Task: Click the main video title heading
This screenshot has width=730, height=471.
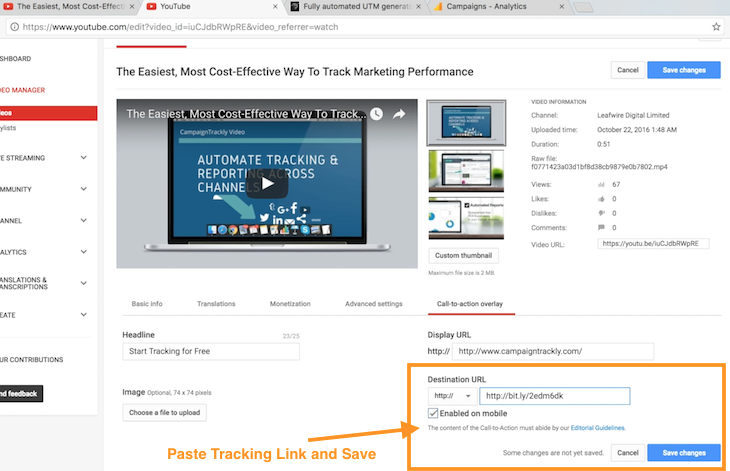Action: click(x=295, y=72)
